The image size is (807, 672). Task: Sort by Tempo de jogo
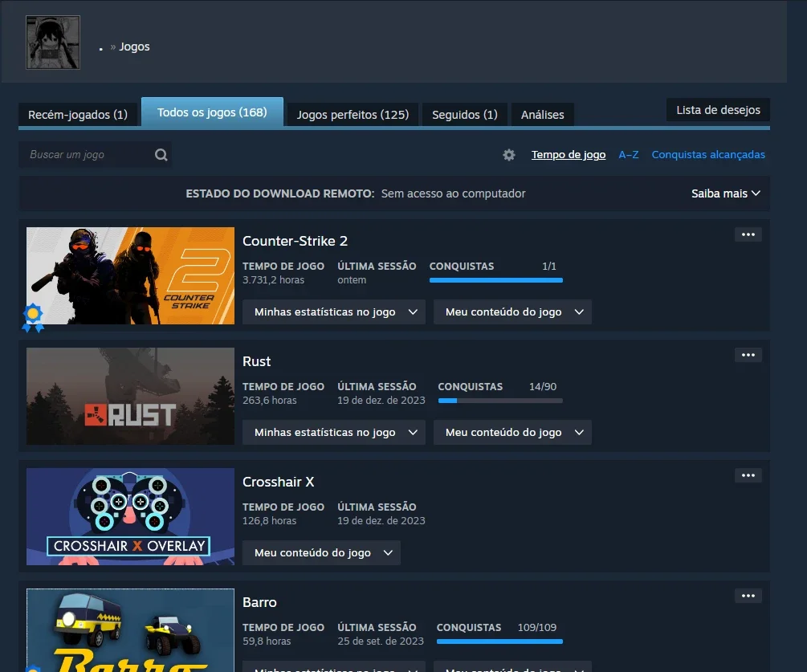coord(569,155)
